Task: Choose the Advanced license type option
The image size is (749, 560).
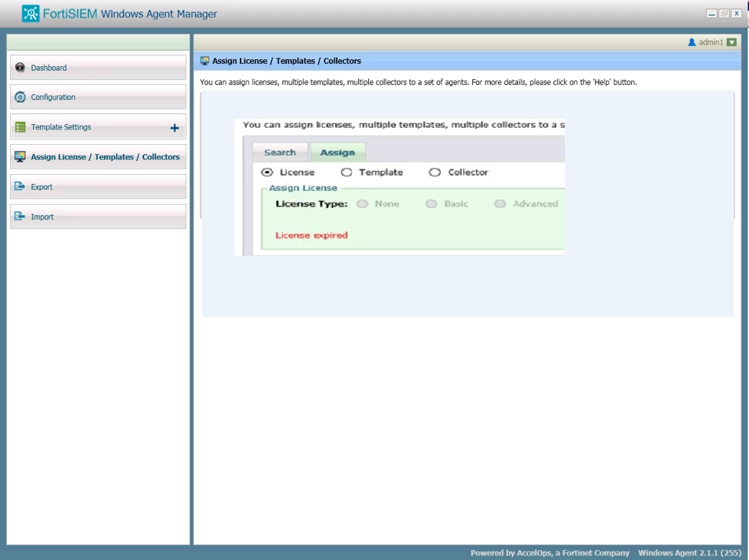Action: tap(500, 204)
